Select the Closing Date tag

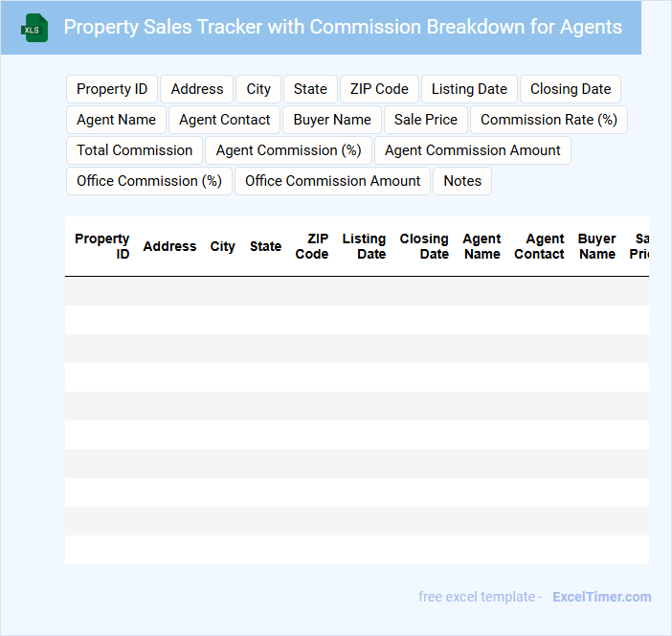click(571, 89)
